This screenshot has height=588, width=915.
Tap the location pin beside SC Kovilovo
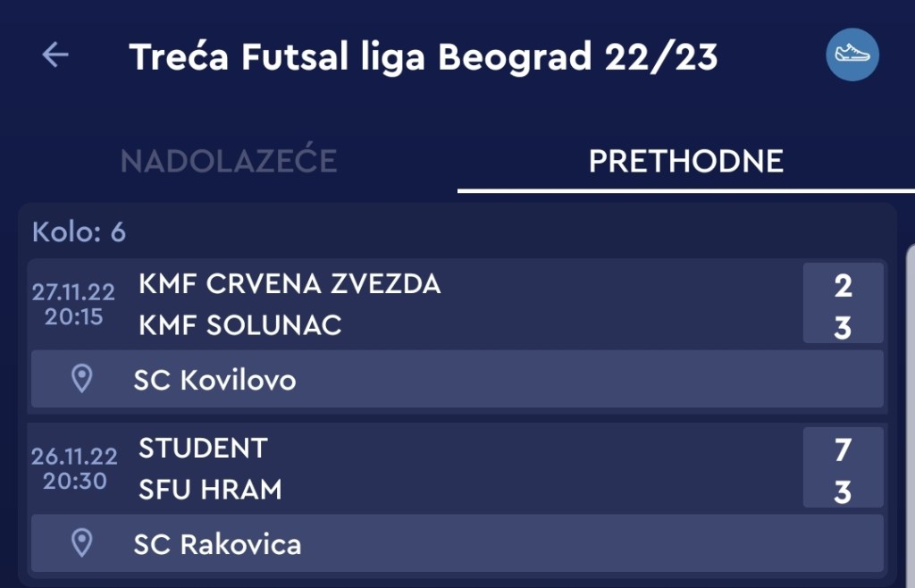coord(82,379)
